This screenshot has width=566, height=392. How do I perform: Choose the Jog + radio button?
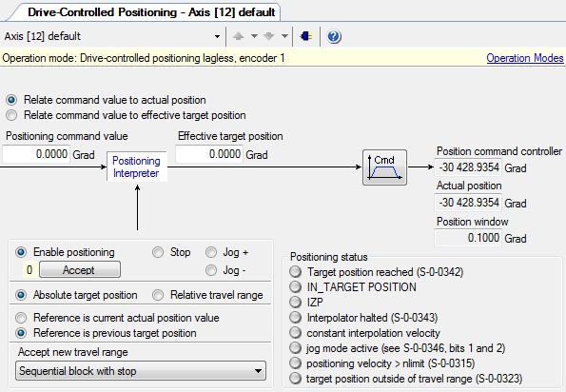pyautogui.click(x=211, y=252)
